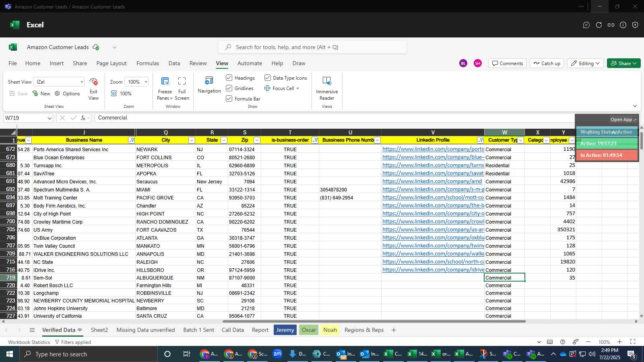This screenshot has height=362, width=644.
Task: Cancel formula entry with X icon
Action: point(62,118)
